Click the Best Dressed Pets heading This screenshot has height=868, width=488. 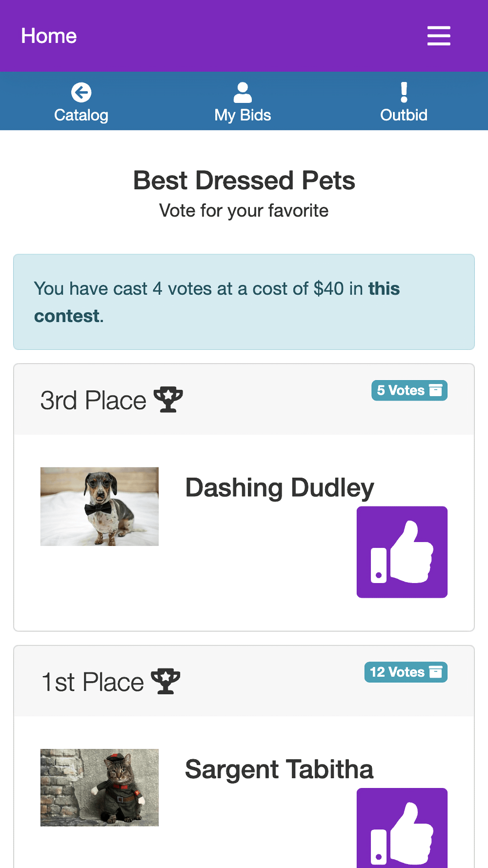click(244, 181)
